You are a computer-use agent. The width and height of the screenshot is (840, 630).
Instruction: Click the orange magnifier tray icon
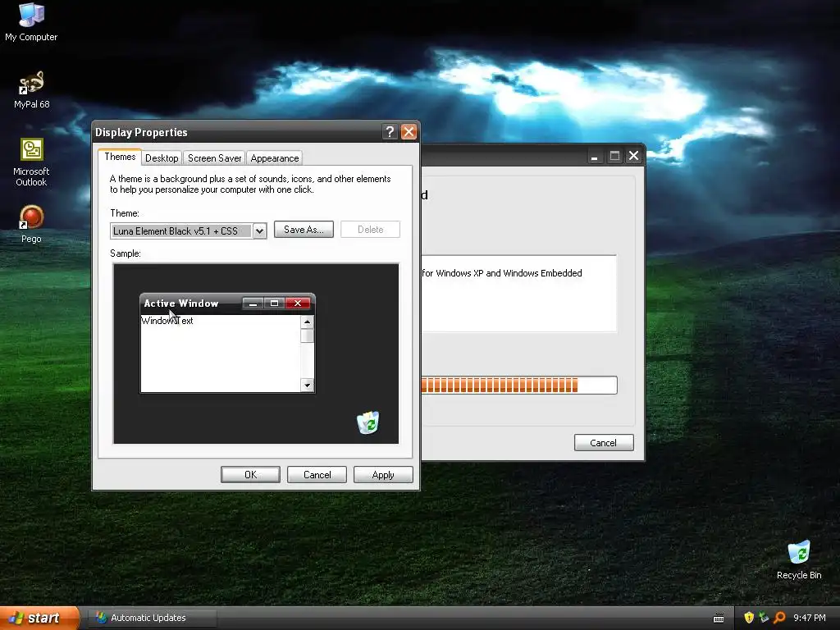point(779,618)
